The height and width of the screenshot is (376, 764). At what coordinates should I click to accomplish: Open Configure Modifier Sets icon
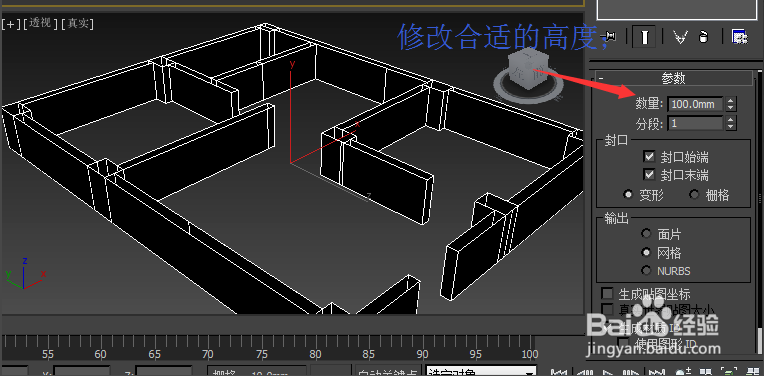(x=739, y=37)
